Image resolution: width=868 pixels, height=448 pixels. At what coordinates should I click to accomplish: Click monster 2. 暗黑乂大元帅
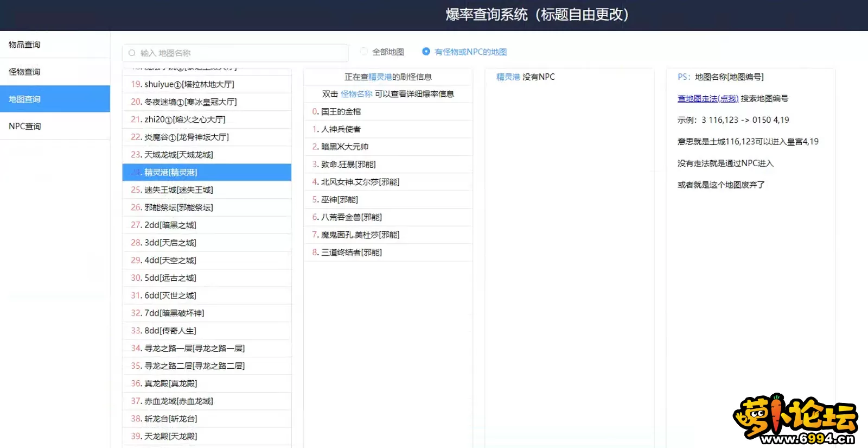(x=388, y=147)
